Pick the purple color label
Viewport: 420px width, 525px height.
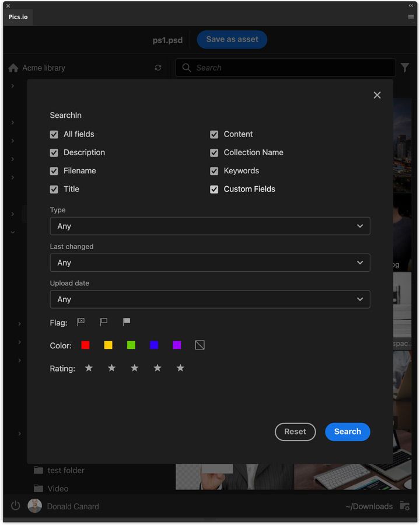pos(177,345)
